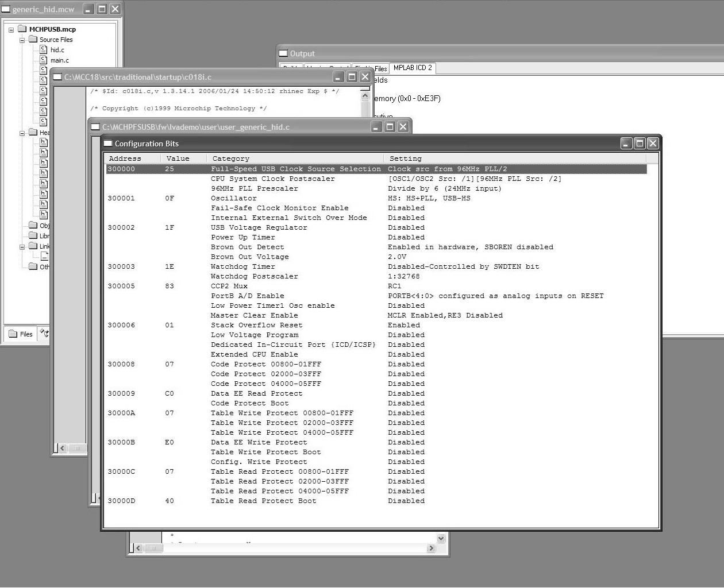Click user_generic_hid.c horizontal scroll left arrow
Screen dimensions: 724x588
click(x=138, y=548)
